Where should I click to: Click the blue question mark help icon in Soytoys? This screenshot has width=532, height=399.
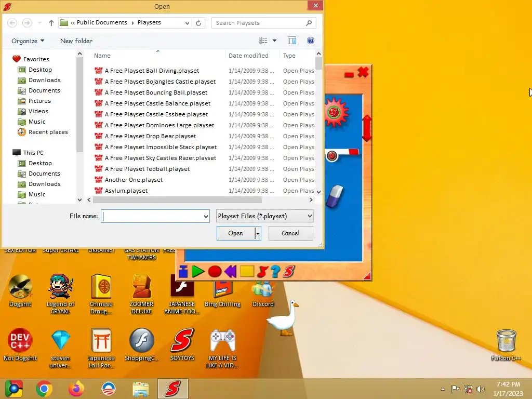tap(275, 271)
